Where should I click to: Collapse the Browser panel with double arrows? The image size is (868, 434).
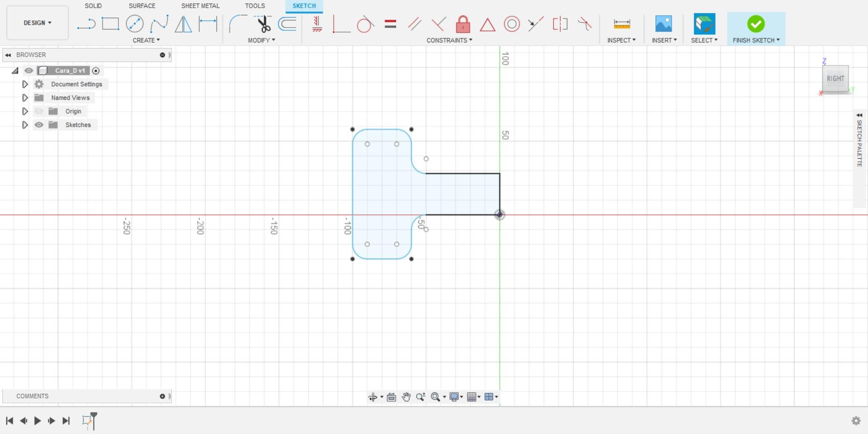8,55
